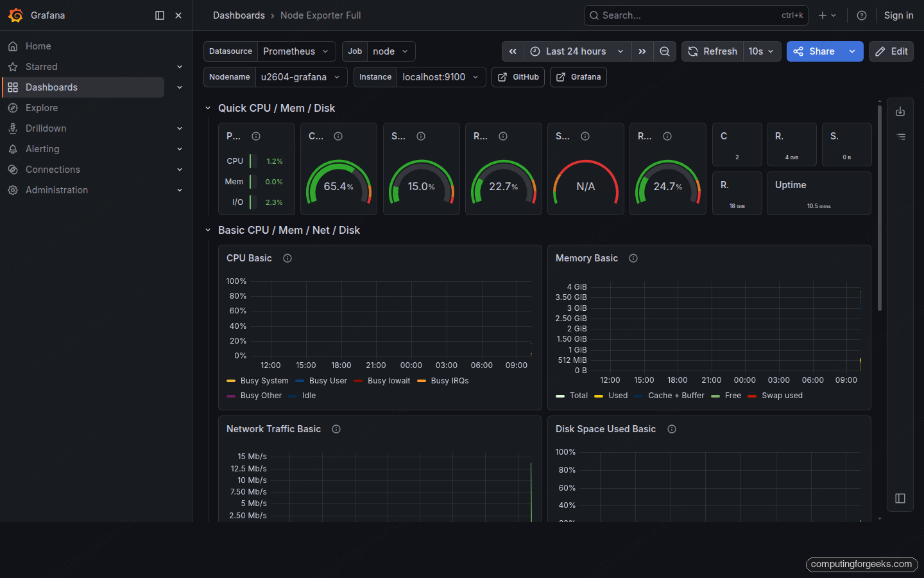Open the GitHub link
924x578 pixels.
(x=518, y=76)
